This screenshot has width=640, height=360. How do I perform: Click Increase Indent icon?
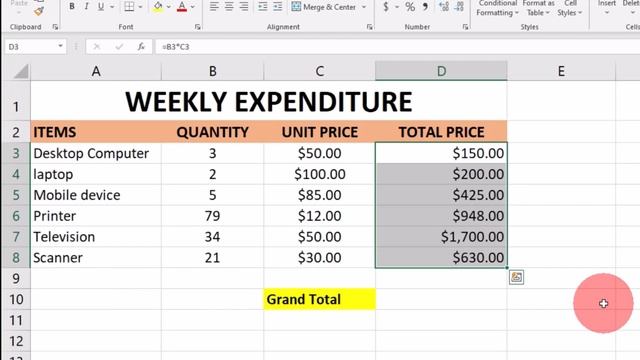click(x=278, y=7)
